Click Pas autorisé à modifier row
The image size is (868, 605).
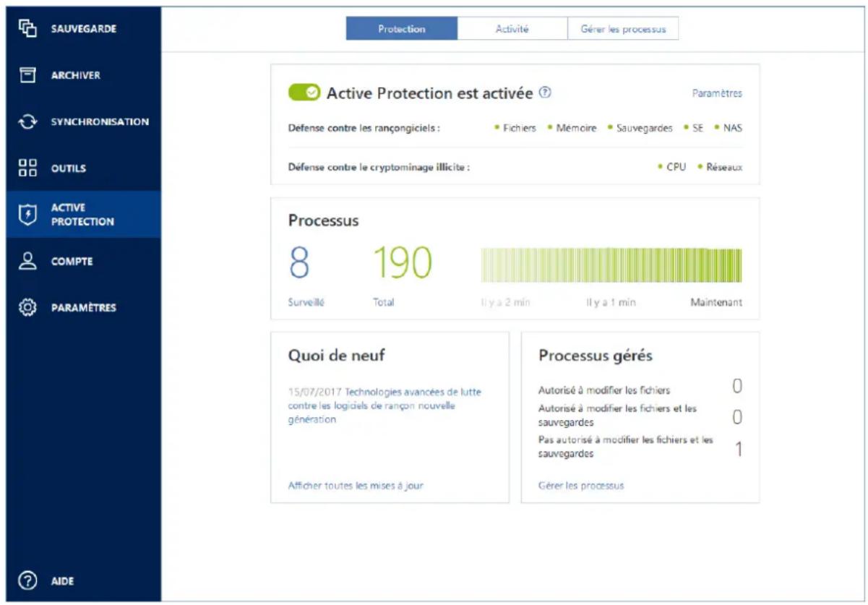640,447
